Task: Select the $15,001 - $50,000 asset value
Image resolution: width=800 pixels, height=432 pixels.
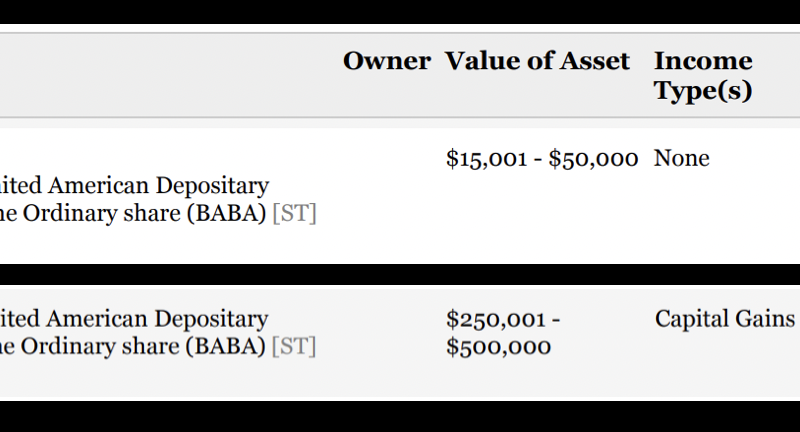Action: pyautogui.click(x=542, y=159)
